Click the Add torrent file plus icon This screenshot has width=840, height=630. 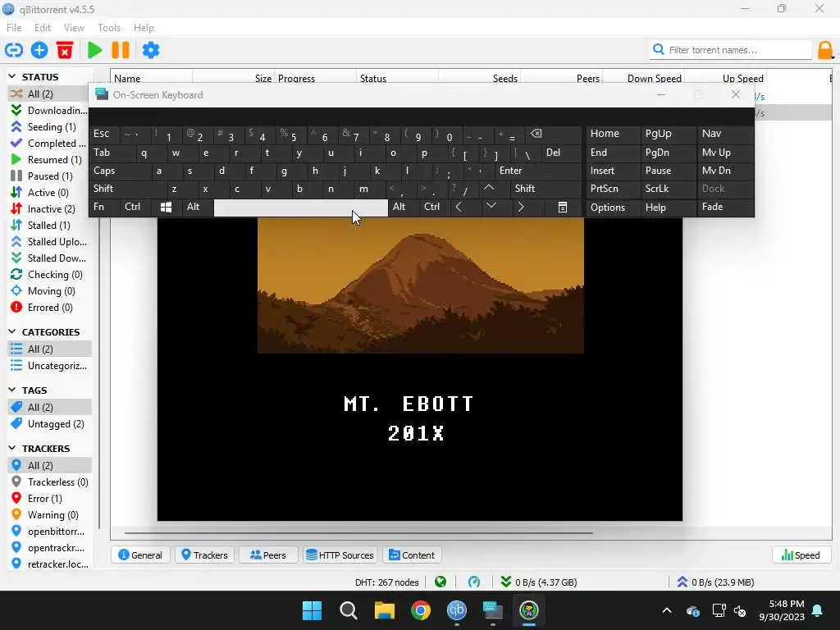(39, 50)
